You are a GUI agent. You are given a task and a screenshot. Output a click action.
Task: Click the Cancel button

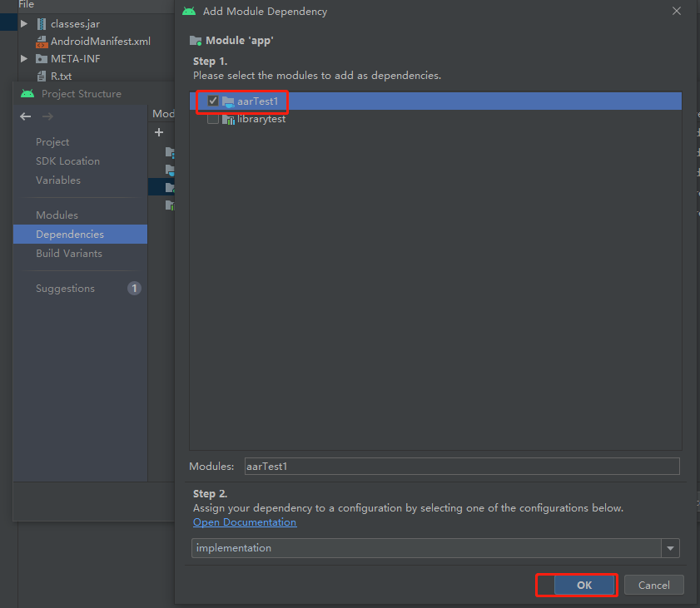point(653,585)
